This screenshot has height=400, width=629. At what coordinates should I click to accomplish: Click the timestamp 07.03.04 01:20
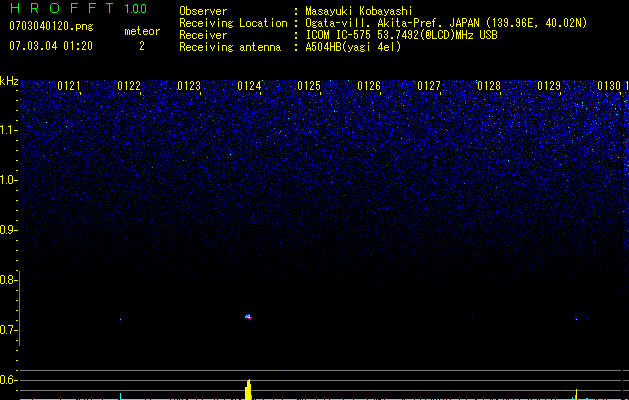click(51, 46)
